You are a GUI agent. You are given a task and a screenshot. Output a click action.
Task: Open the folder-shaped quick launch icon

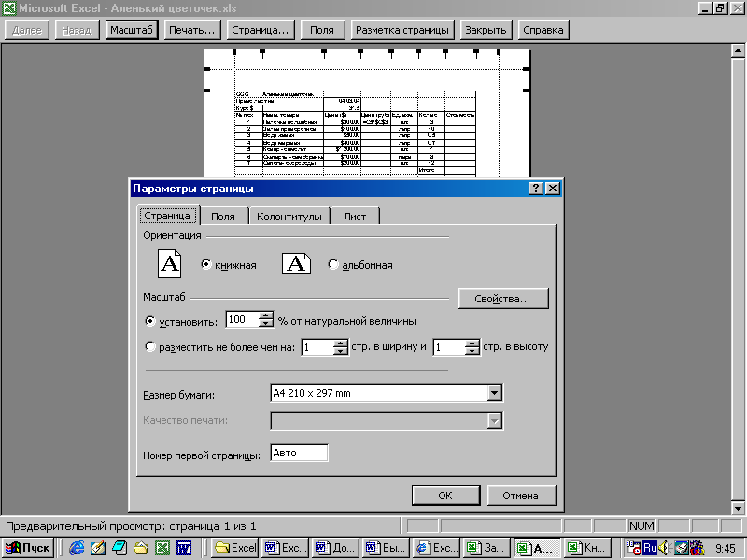141,548
